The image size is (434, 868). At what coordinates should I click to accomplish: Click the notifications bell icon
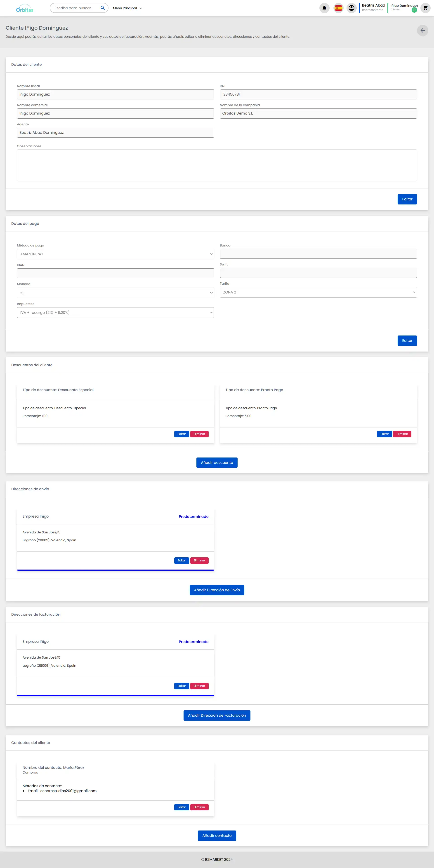pyautogui.click(x=324, y=8)
